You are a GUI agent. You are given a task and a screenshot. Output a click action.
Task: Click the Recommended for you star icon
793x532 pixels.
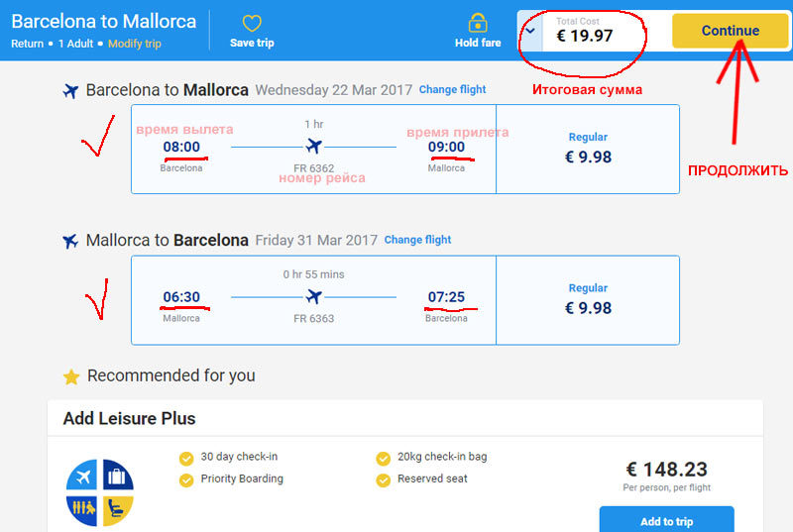click(71, 376)
